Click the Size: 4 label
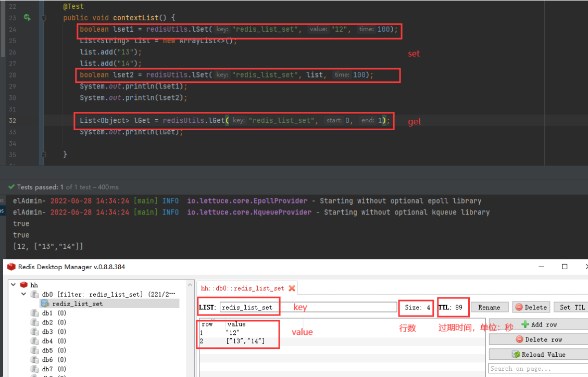Viewport: 588px width, 377px height. click(417, 307)
